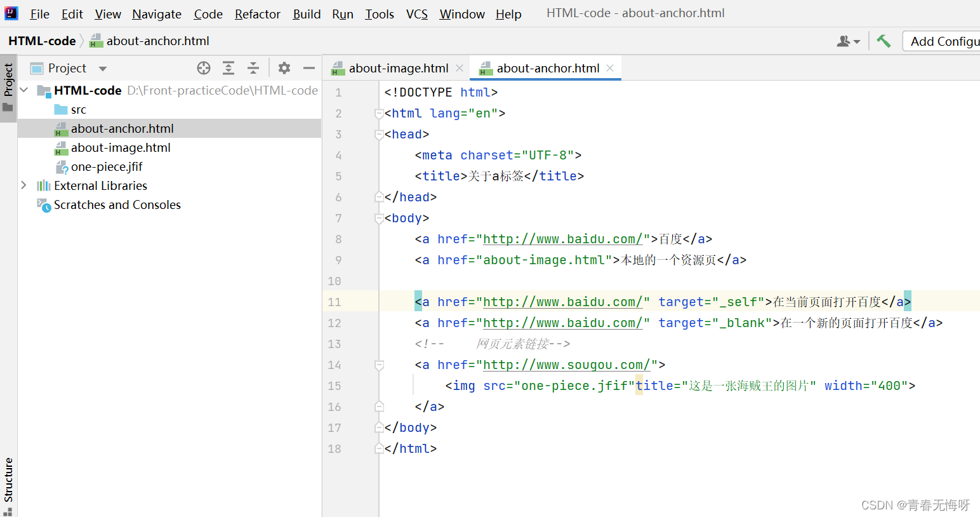The height and width of the screenshot is (517, 980).
Task: Expand External Libraries node
Action: click(24, 185)
